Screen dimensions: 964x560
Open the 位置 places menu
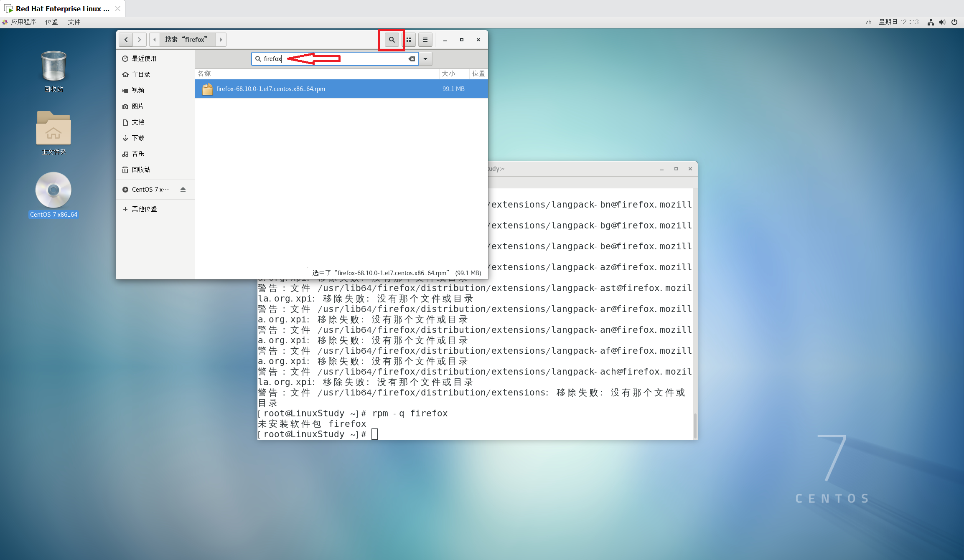51,22
